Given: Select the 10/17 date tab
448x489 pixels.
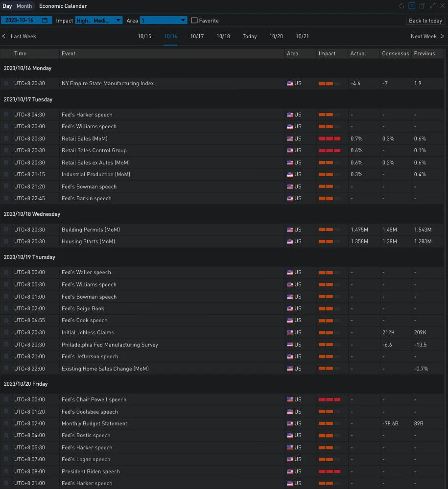Looking at the screenshot, I should tap(197, 36).
